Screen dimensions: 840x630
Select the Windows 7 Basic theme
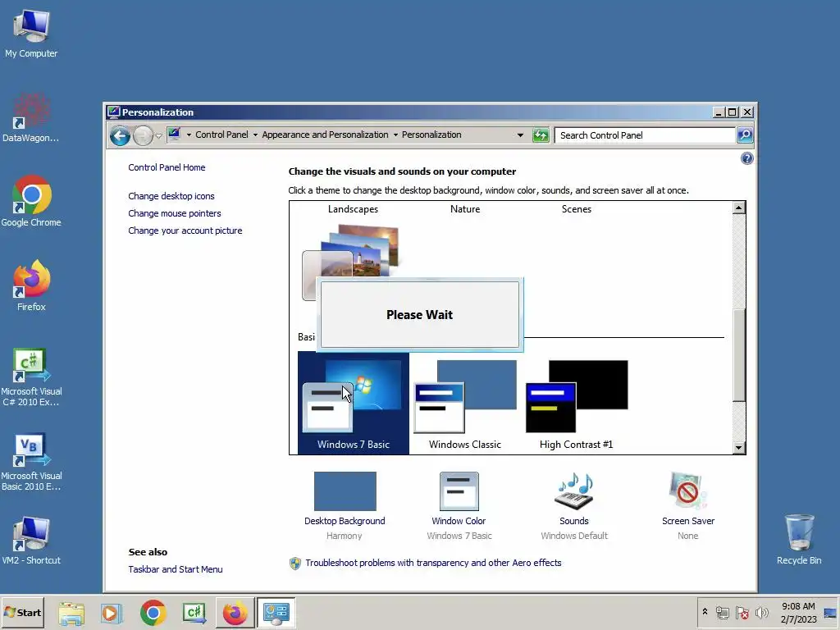click(353, 403)
